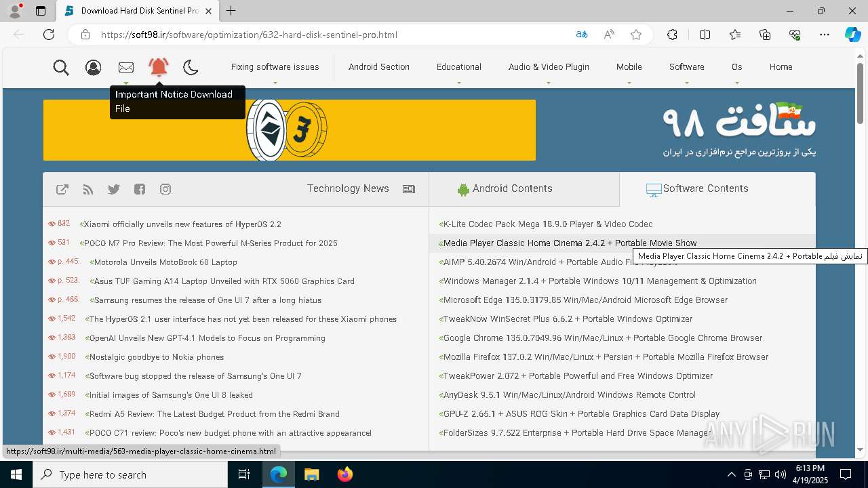The image size is (868, 488).
Task: Open OpenAI GPT-4.1 Models news link
Action: point(208,338)
